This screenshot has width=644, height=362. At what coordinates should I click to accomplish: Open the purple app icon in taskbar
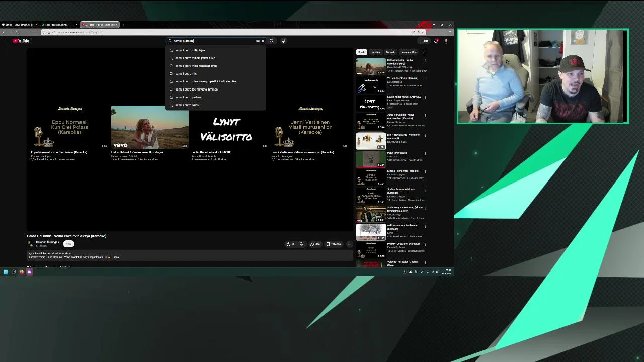tap(29, 272)
